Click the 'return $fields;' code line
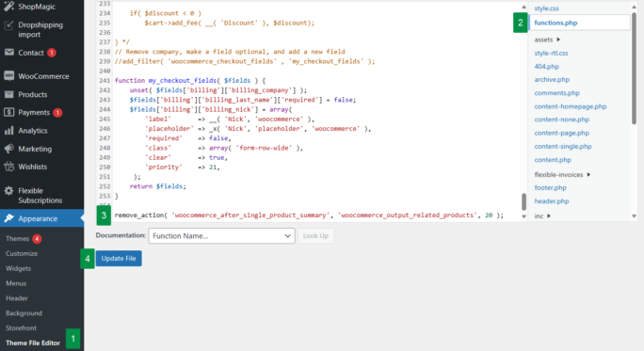 pyautogui.click(x=158, y=186)
